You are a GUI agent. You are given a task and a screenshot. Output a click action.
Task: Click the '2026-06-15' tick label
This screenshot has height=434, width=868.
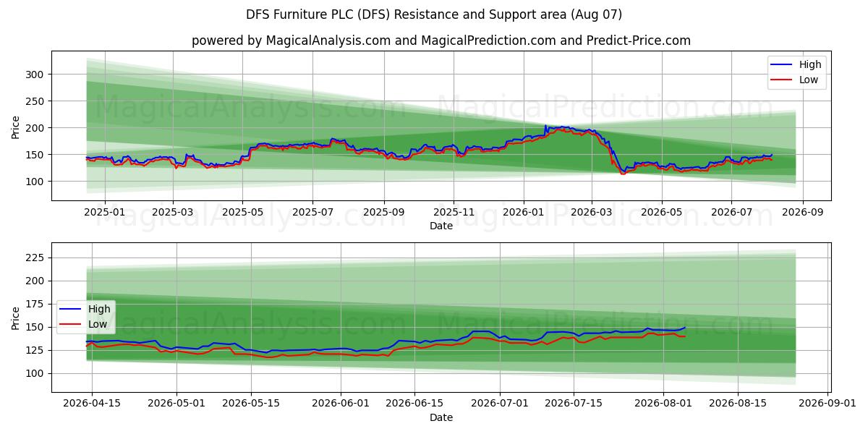(x=416, y=404)
